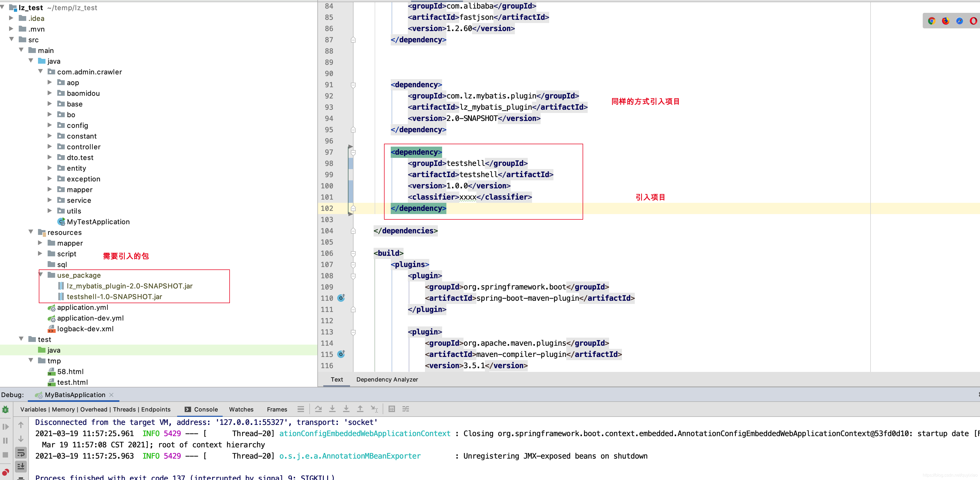
Task: Fold the plugin block at line 113
Action: click(x=353, y=332)
